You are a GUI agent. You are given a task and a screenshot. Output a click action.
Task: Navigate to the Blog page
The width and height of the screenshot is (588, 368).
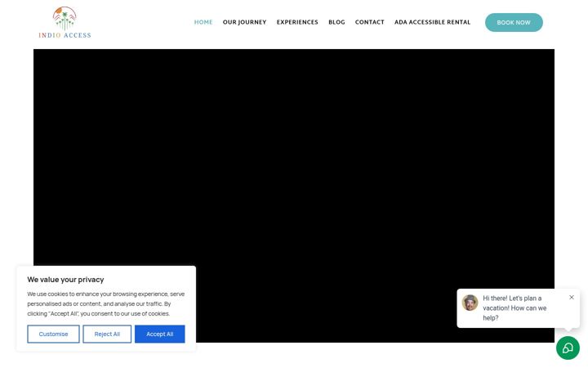(336, 22)
